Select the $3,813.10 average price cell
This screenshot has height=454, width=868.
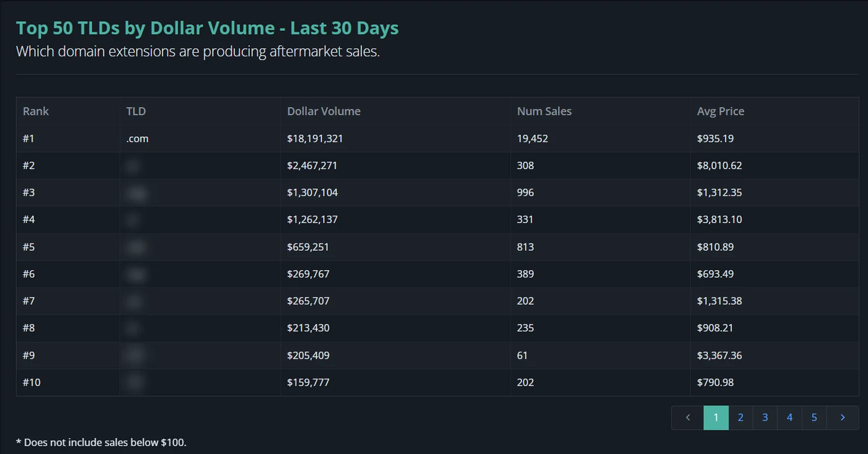click(x=774, y=220)
